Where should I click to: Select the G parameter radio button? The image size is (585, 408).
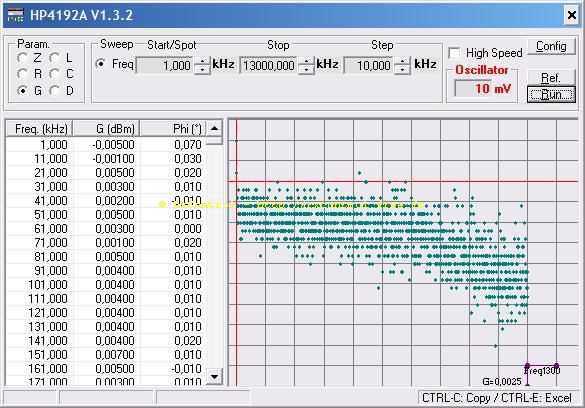[22, 90]
